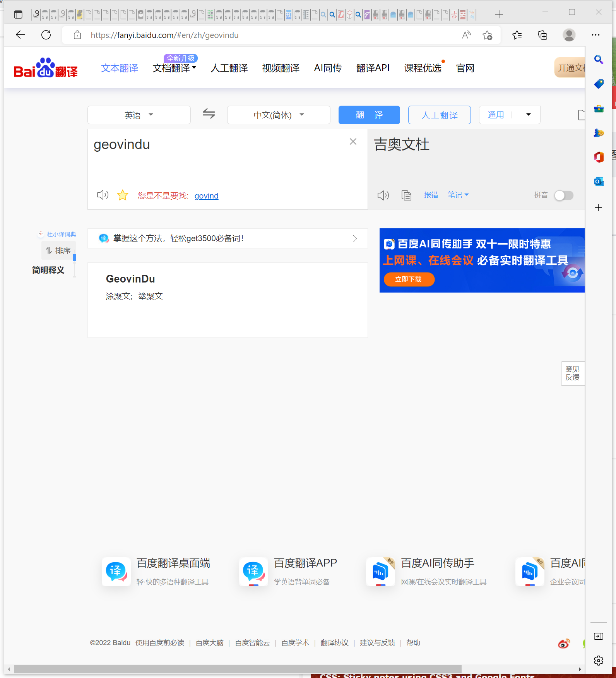Image resolution: width=616 pixels, height=678 pixels.
Task: Click the address bar URL
Action: (x=164, y=35)
